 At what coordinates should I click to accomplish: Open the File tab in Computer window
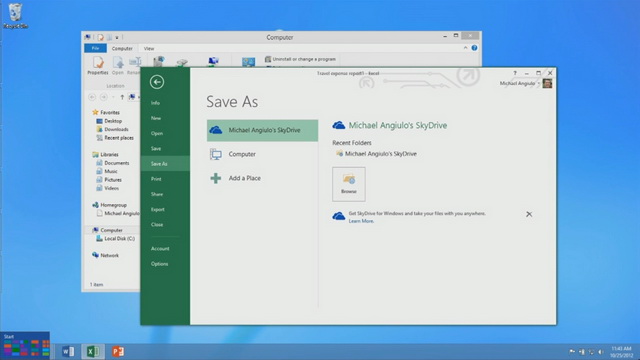click(95, 48)
